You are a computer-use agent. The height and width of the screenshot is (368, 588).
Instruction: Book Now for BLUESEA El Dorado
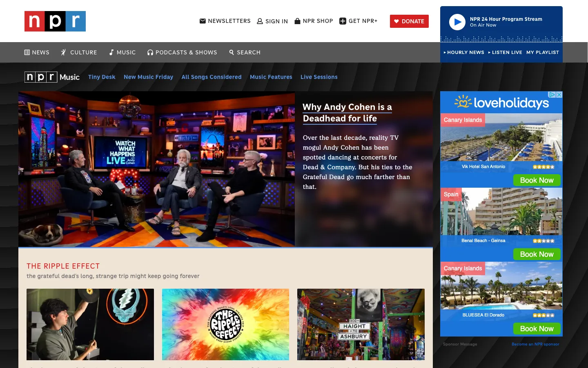[537, 329]
